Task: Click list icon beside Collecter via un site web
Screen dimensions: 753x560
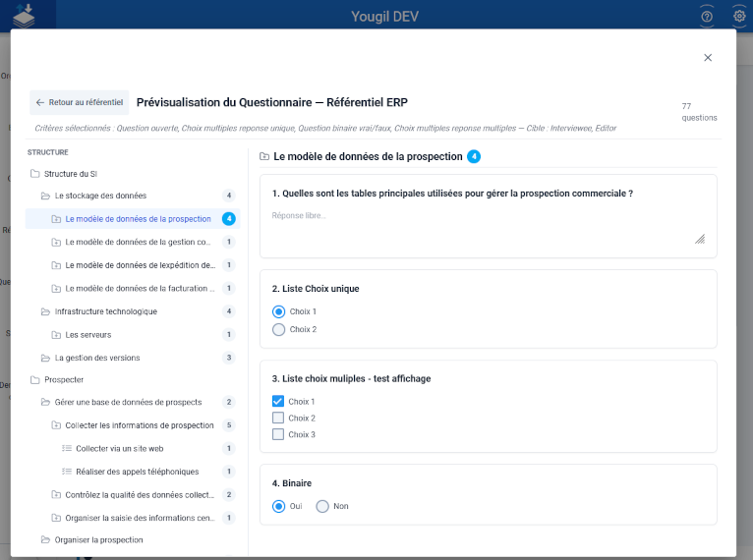Action: (x=67, y=449)
